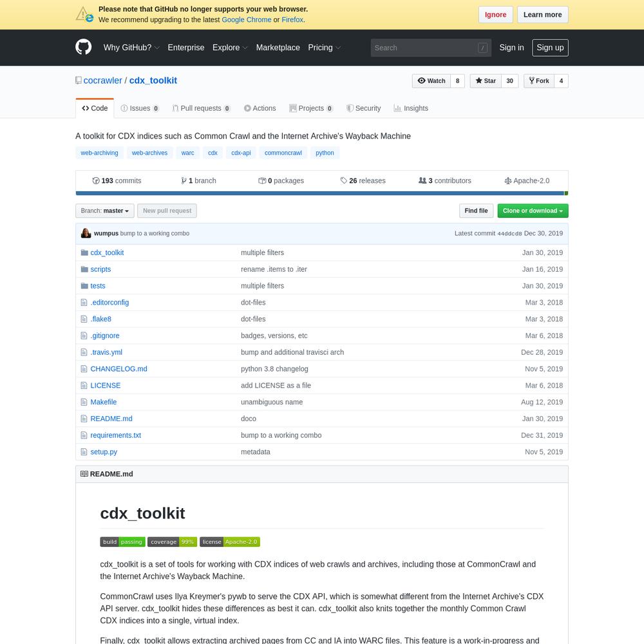644x644 pixels.
Task: Click the commits history icon
Action: pyautogui.click(x=96, y=181)
